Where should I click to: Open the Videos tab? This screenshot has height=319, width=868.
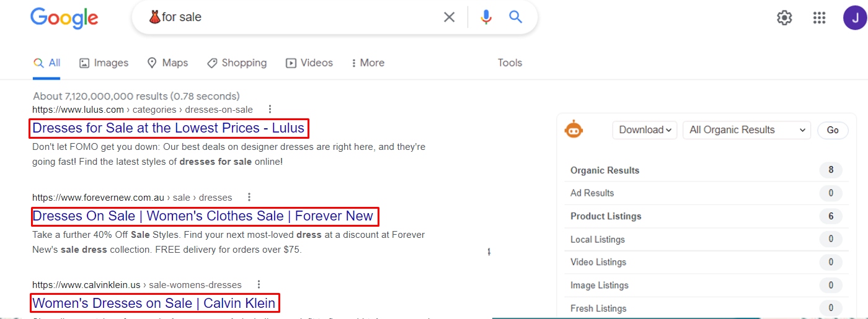coord(309,63)
